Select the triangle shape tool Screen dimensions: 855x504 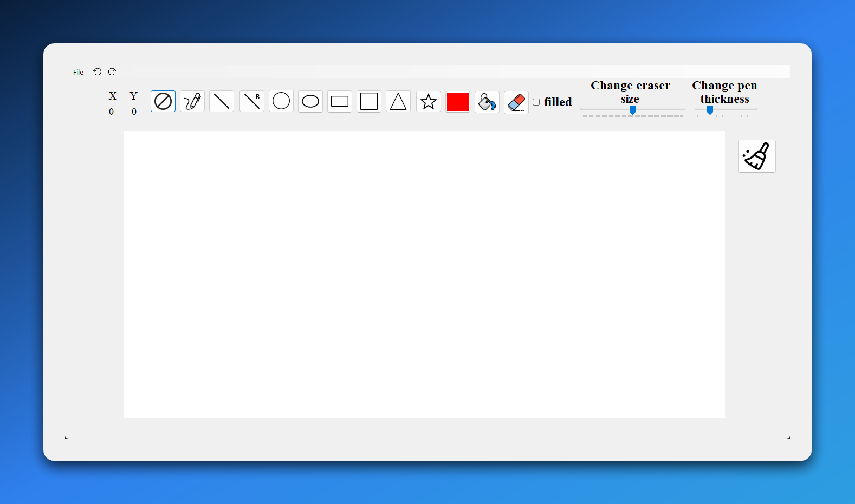(x=398, y=101)
